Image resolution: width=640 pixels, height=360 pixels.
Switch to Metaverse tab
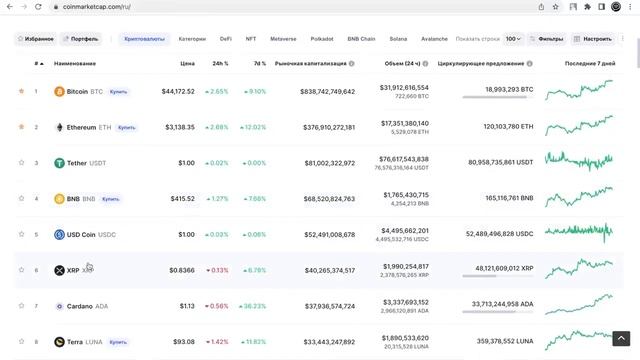click(283, 39)
